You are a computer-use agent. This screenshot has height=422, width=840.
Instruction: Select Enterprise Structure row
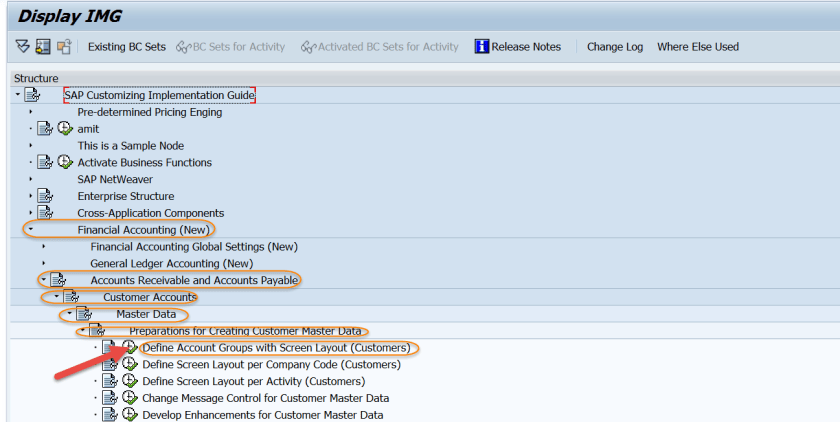tap(126, 196)
